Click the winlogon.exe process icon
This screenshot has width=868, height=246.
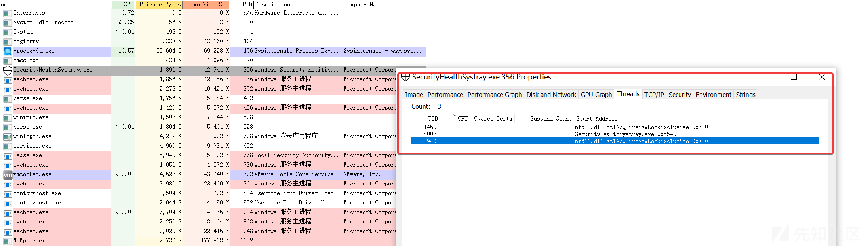(8, 137)
